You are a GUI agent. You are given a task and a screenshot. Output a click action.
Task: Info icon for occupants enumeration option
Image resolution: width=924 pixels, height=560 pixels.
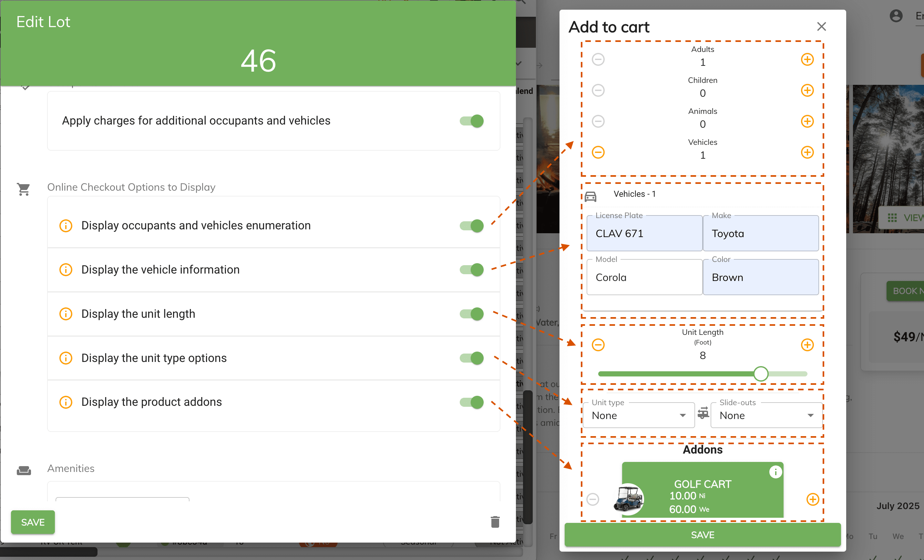[66, 225]
